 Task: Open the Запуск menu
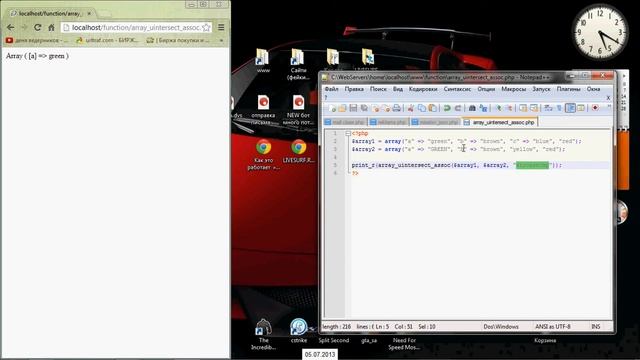click(541, 89)
